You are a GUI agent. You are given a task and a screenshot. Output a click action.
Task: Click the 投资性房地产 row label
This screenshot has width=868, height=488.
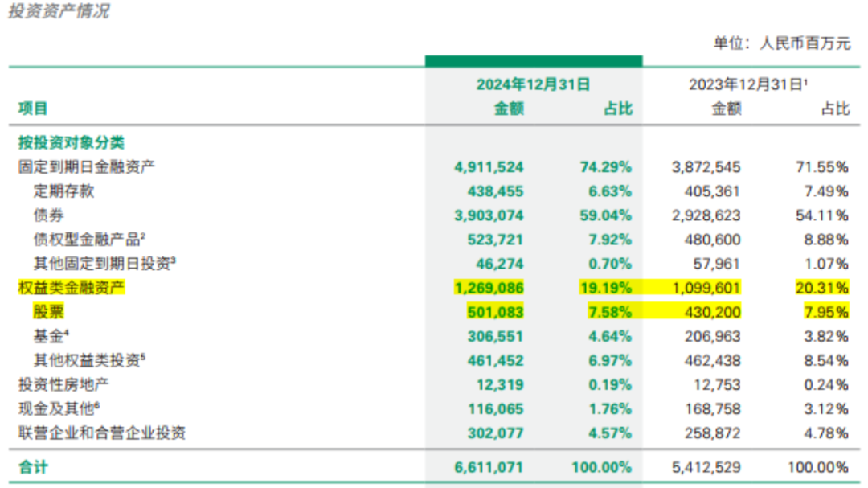63,384
